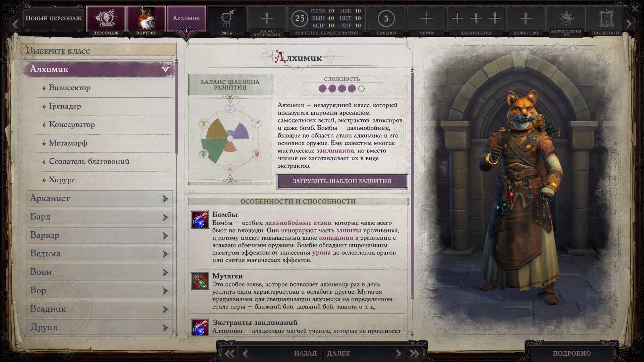The width and height of the screenshot is (644, 362).
Task: Select the Гренадер archetype
Action: [x=65, y=106]
